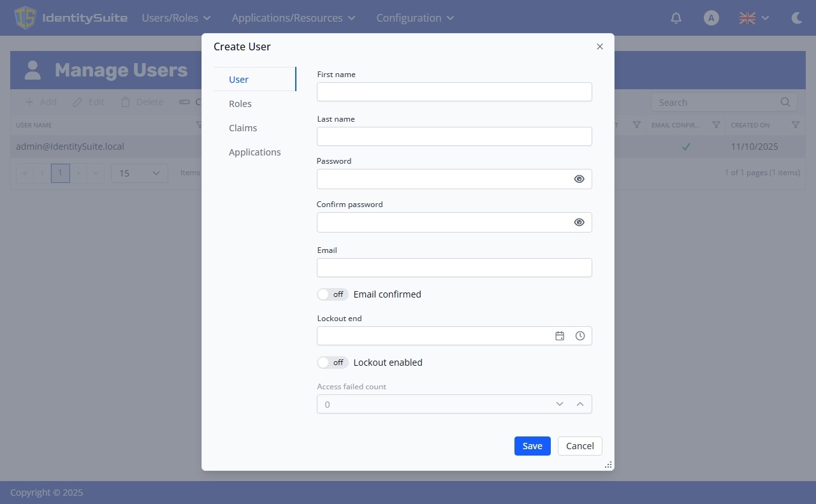Enable the Email confirmed toggle
Image resolution: width=816 pixels, height=504 pixels.
click(332, 294)
